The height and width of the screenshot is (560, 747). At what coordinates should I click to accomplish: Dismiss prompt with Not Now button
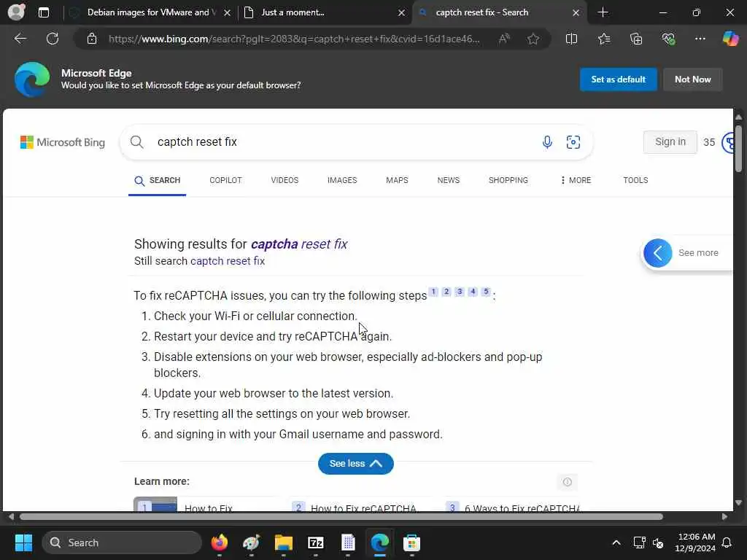point(693,79)
